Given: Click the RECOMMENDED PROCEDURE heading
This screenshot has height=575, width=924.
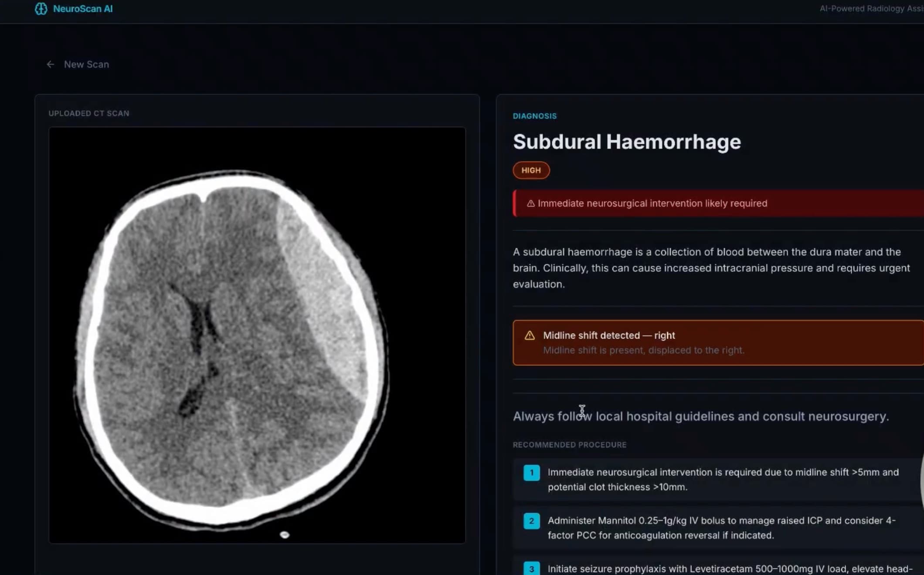Looking at the screenshot, I should [570, 445].
